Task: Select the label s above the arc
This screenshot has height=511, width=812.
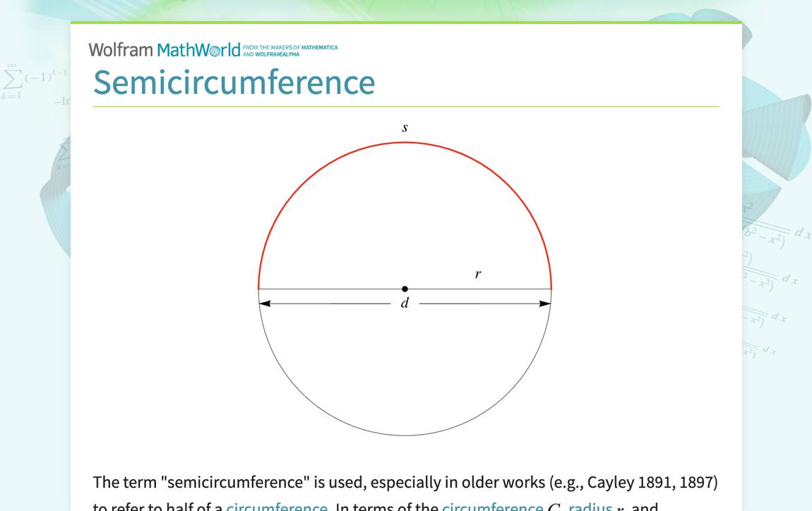Action: [405, 128]
